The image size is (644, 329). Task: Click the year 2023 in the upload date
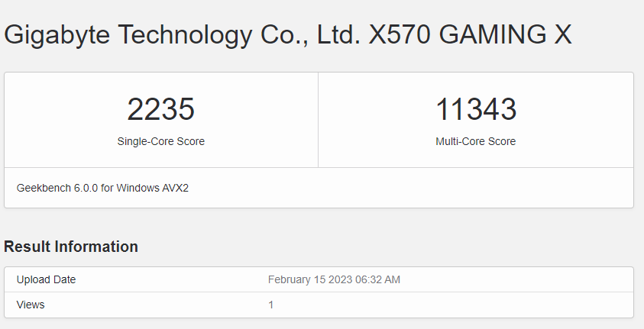341,279
